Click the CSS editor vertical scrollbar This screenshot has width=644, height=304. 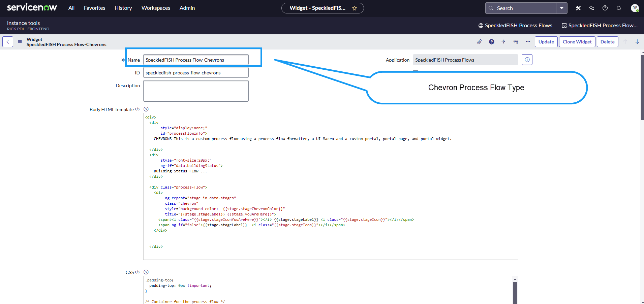[515, 292]
